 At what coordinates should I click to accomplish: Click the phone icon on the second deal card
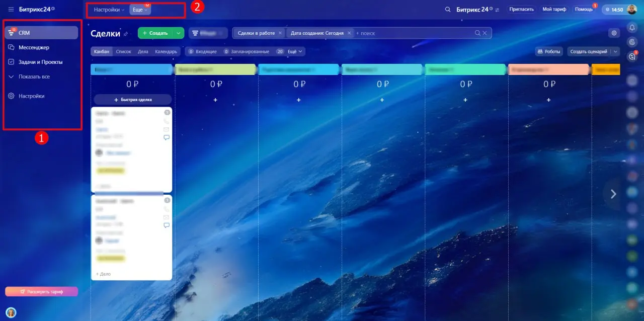click(x=167, y=209)
